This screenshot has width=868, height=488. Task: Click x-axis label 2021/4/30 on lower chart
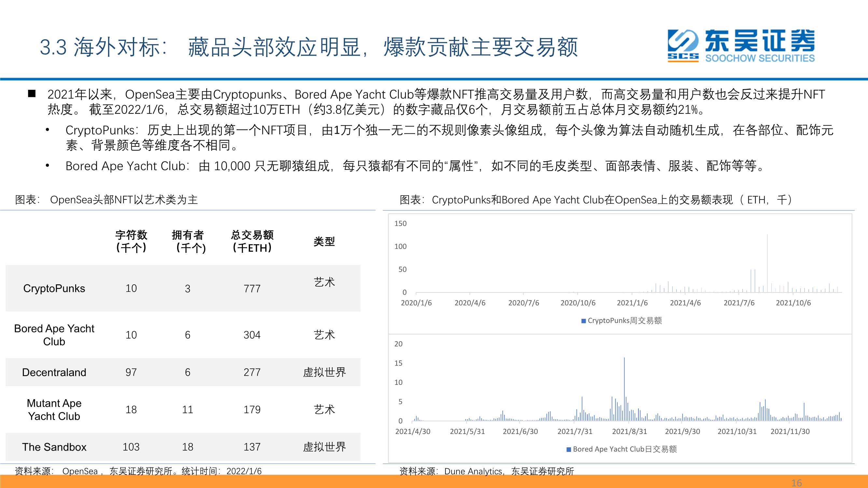pyautogui.click(x=413, y=432)
